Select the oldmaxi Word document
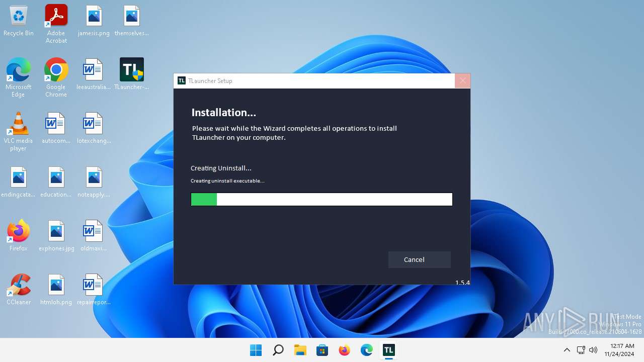644x362 pixels. (x=94, y=236)
